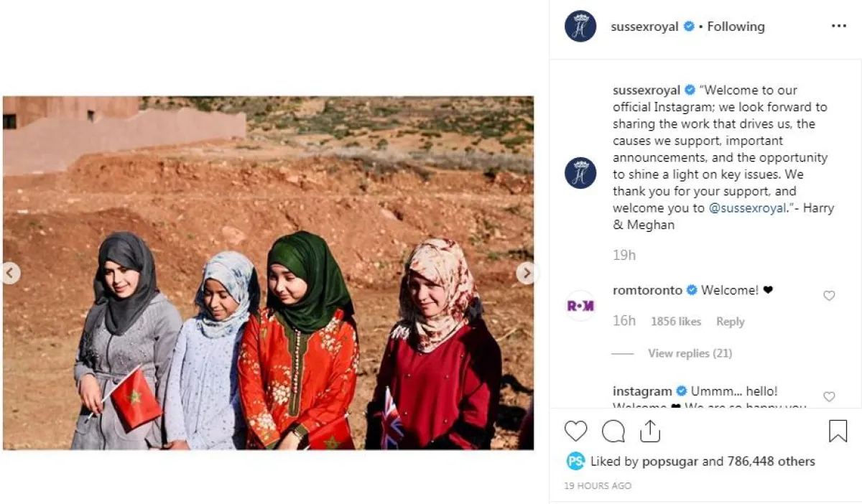Go to next photo with right arrow

click(527, 273)
